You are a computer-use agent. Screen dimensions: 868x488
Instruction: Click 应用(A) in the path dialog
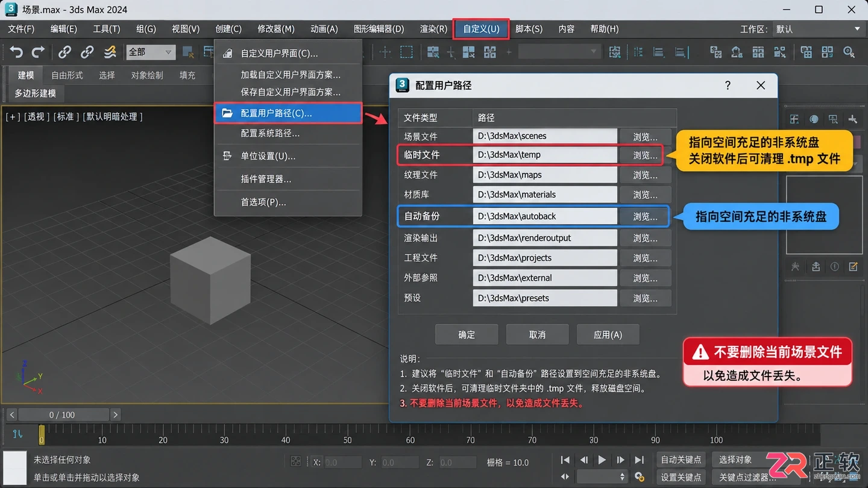pyautogui.click(x=608, y=334)
